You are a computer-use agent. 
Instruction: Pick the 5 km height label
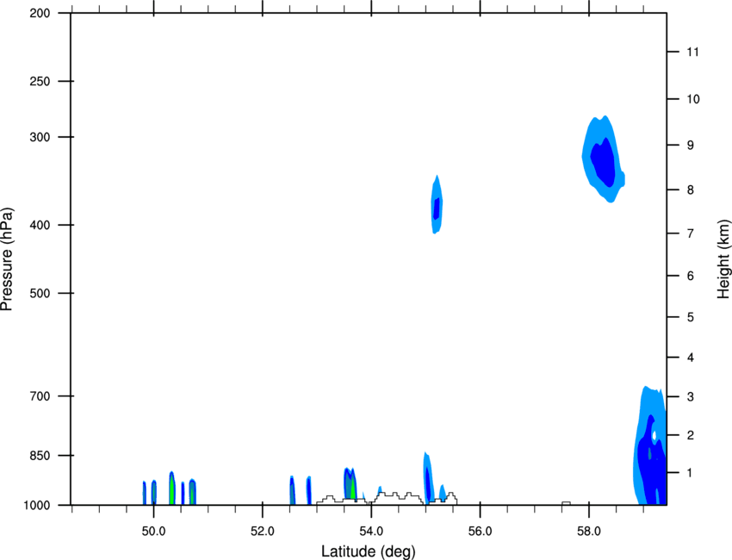click(x=691, y=318)
